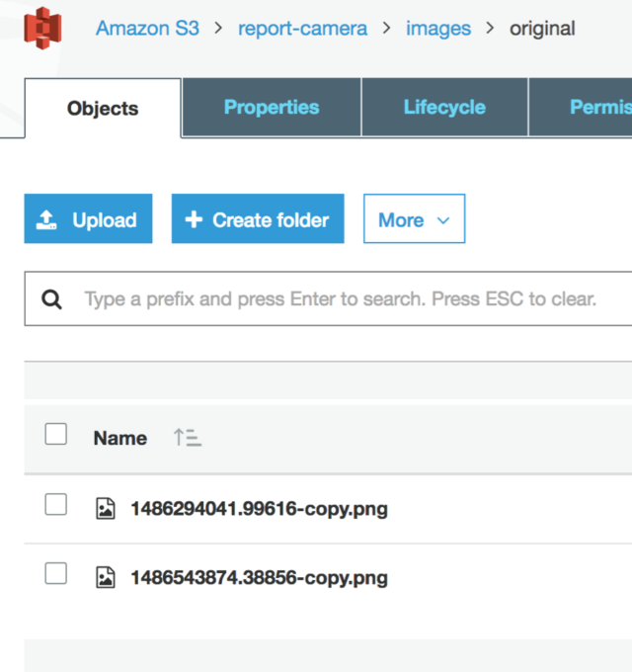632x672 pixels.
Task: Navigate to images folder breadcrumb
Action: coord(438,29)
